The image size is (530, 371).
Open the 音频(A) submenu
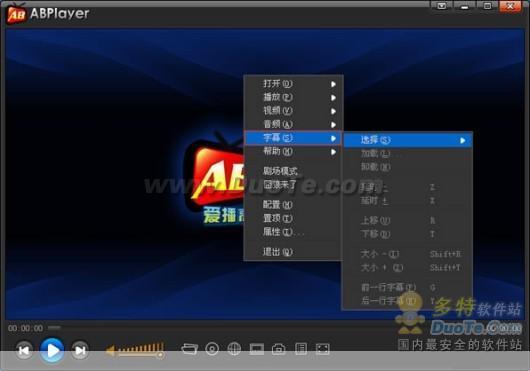293,124
